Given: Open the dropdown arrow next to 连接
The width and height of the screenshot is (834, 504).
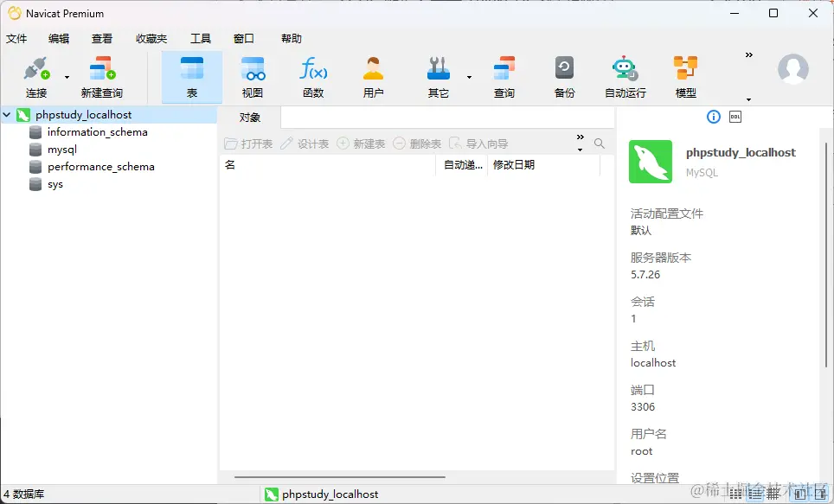Looking at the screenshot, I should pos(66,76).
